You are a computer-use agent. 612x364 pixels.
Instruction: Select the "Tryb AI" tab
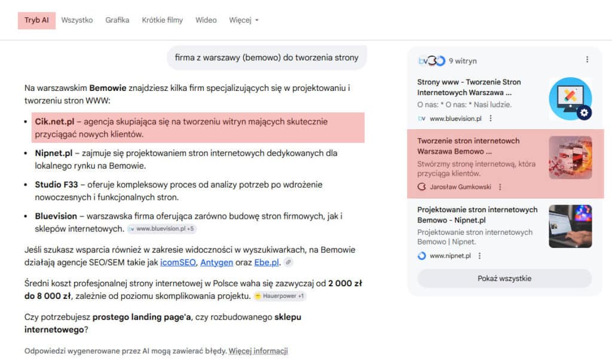click(x=36, y=20)
